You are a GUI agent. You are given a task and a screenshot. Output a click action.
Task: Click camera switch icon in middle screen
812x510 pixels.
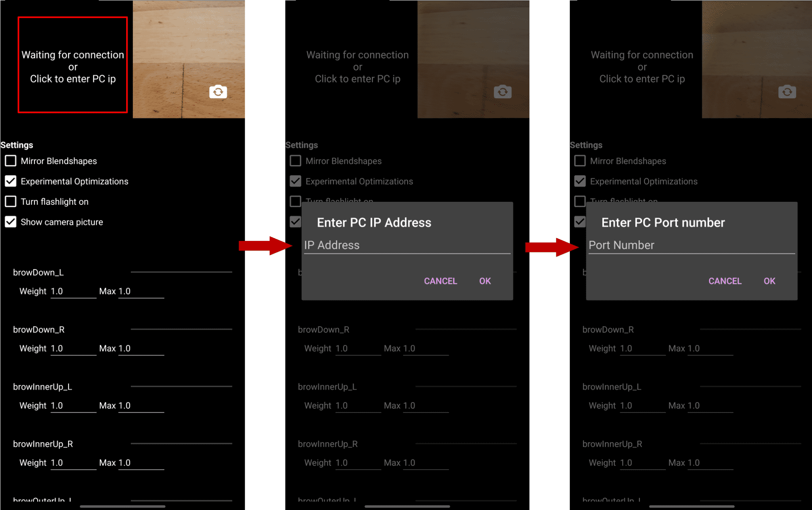(502, 92)
